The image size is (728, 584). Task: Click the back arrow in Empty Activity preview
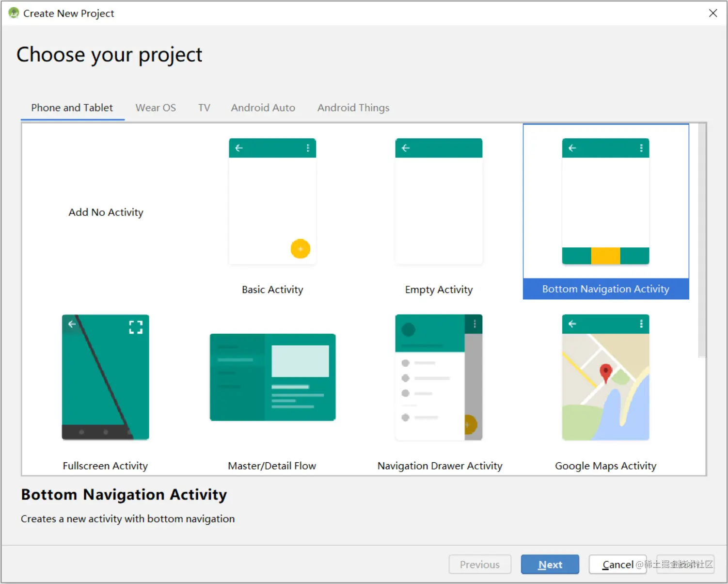[406, 148]
